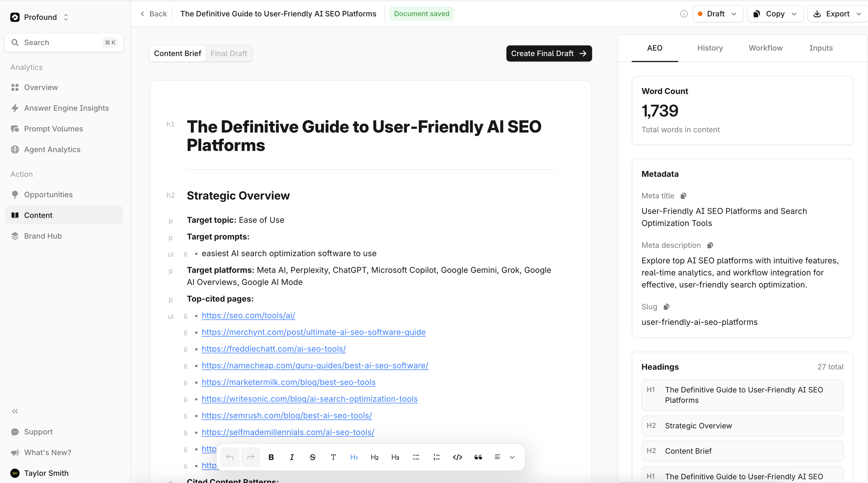
Task: Toggle bulleted list
Action: pos(416,457)
